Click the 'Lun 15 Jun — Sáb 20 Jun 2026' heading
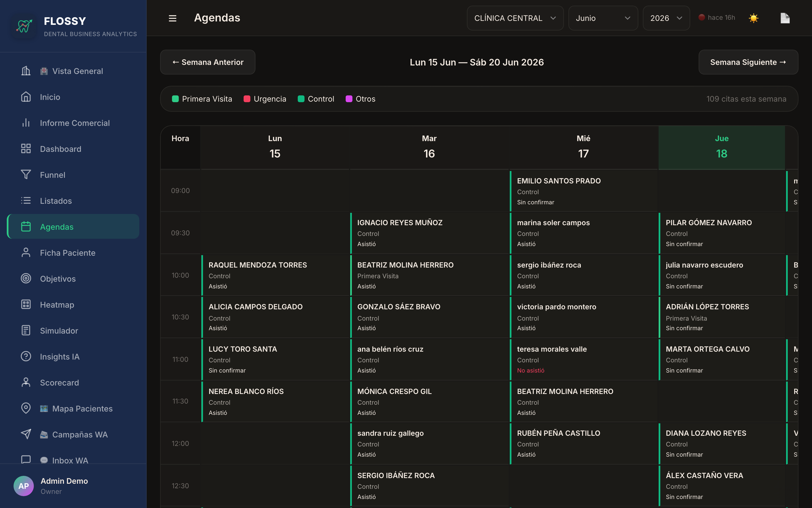812x508 pixels. [476, 62]
